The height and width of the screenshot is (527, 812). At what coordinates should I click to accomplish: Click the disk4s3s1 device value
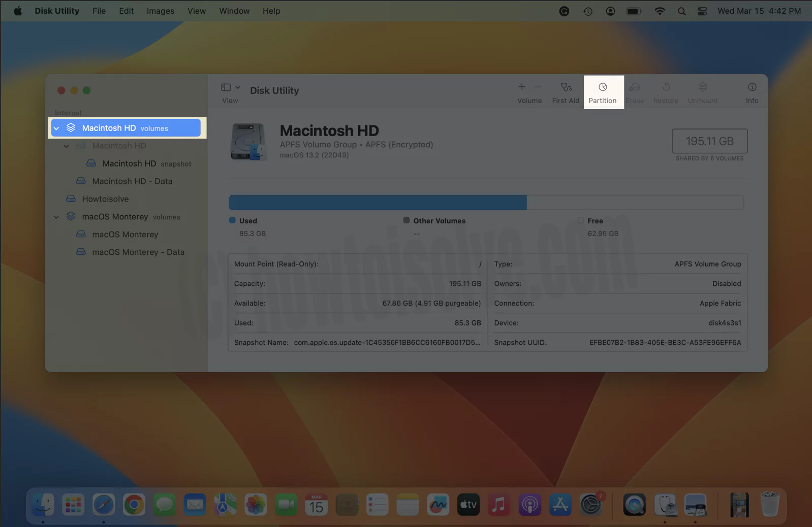[725, 323]
